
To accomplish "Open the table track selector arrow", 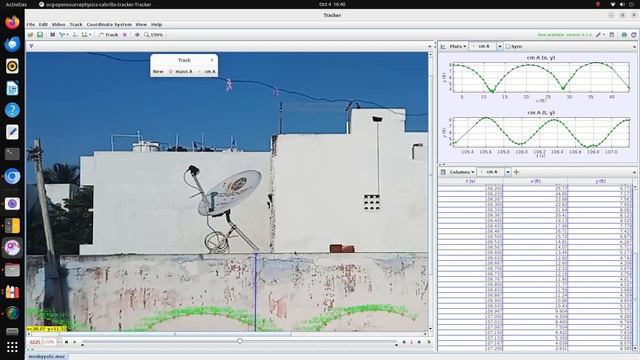I will 508,172.
